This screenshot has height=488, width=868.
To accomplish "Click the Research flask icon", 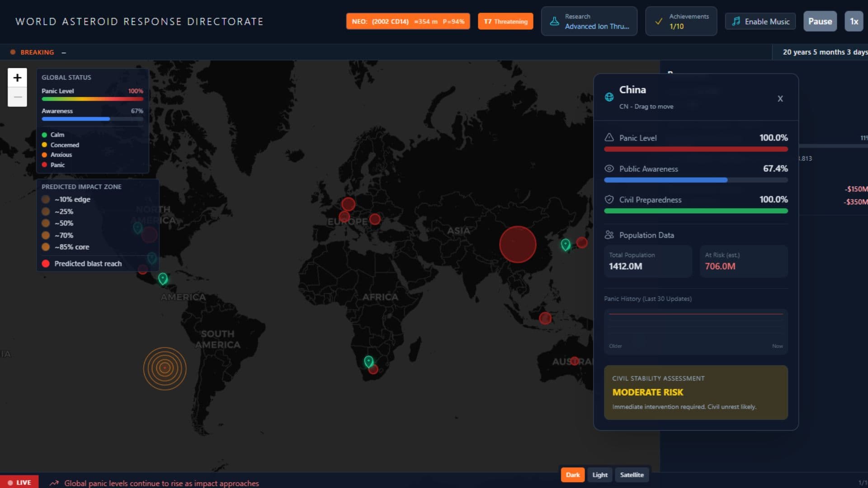I will 554,21.
